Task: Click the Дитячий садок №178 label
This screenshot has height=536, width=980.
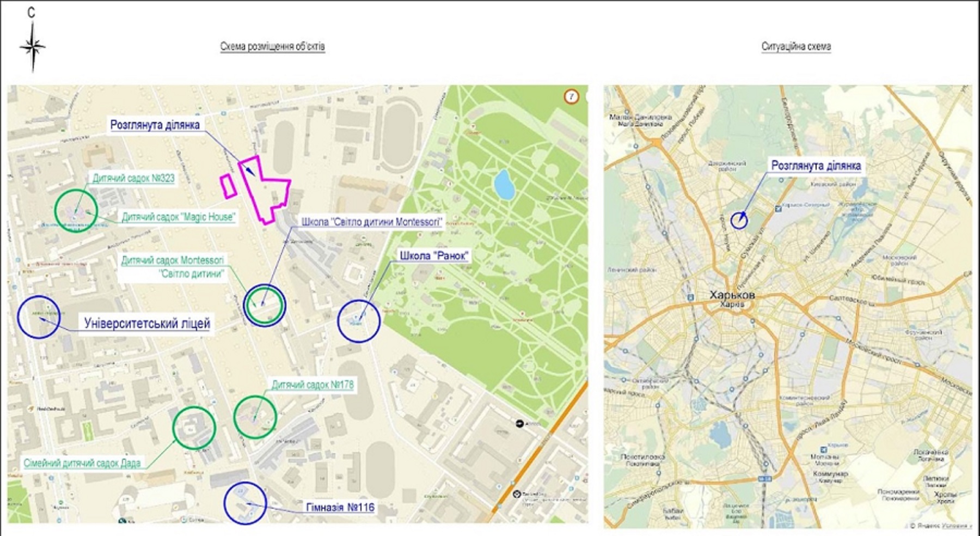Action: click(313, 385)
